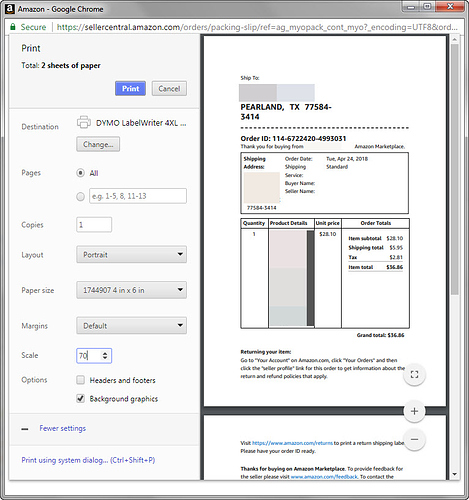Click the 'Total: 2 sheets of paper' text

tap(61, 65)
